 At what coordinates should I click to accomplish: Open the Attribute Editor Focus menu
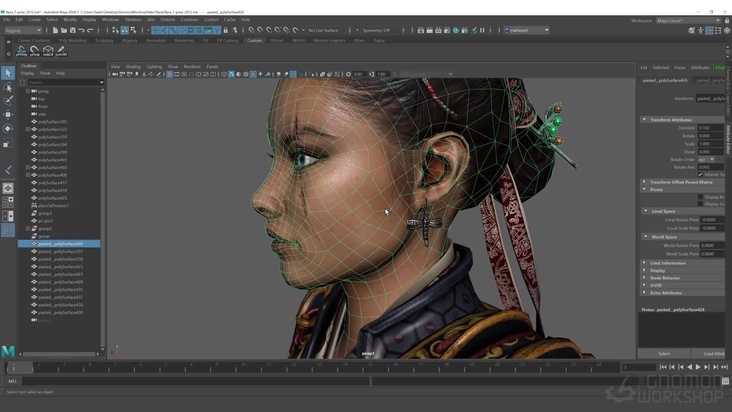tap(680, 68)
